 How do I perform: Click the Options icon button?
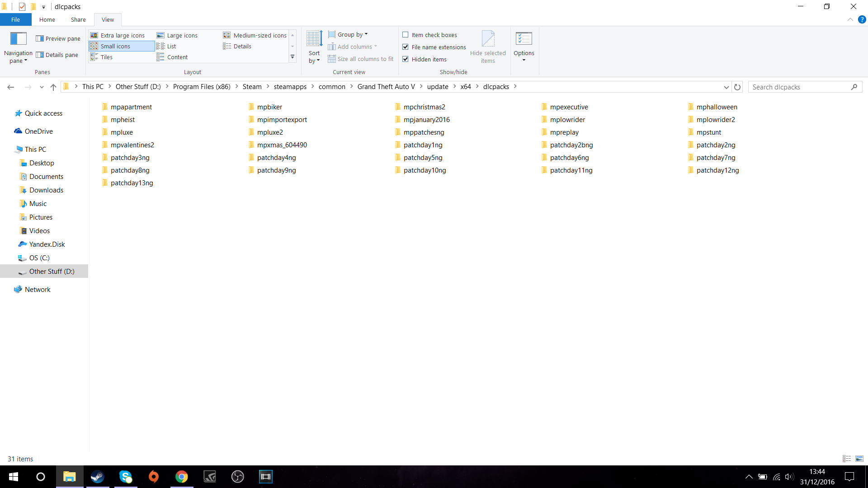tap(524, 39)
